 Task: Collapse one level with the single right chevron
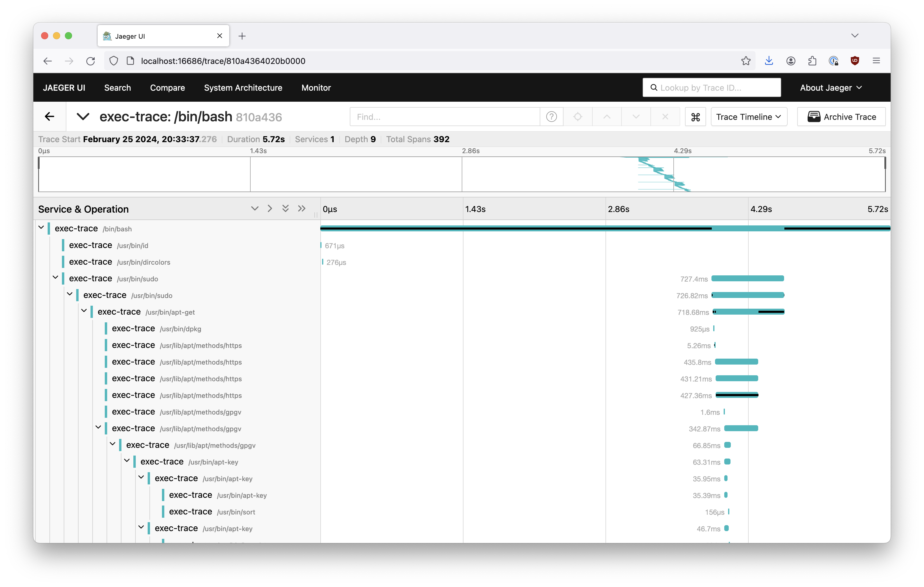click(x=270, y=208)
